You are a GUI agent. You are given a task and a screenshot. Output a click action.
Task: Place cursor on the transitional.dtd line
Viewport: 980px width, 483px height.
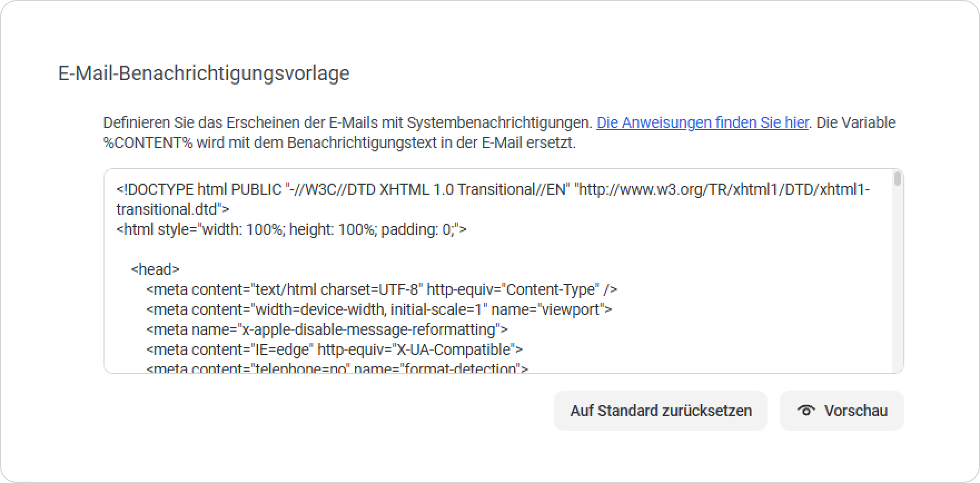tap(172, 209)
